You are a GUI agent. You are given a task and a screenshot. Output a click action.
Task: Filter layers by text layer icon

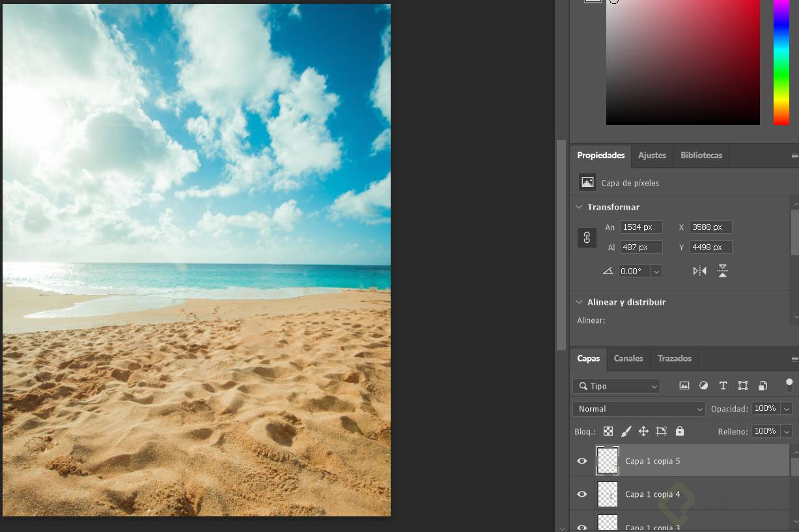coord(723,385)
